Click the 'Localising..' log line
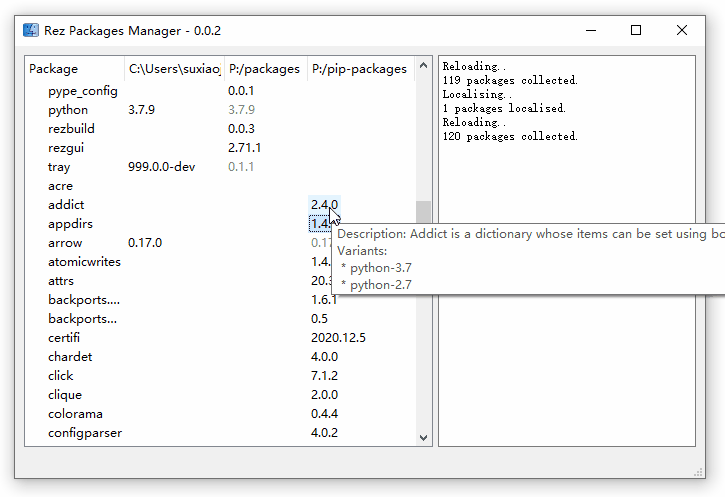The height and width of the screenshot is (497, 725). (477, 94)
